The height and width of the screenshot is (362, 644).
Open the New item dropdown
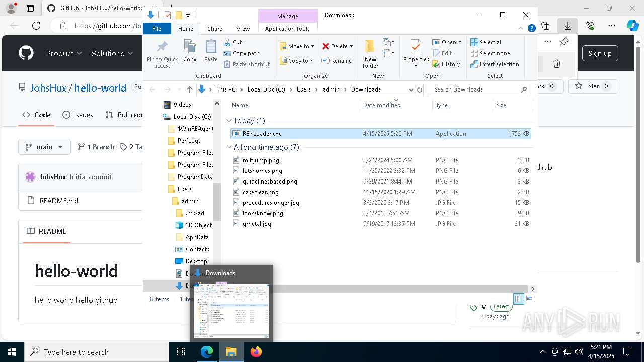[x=389, y=42]
